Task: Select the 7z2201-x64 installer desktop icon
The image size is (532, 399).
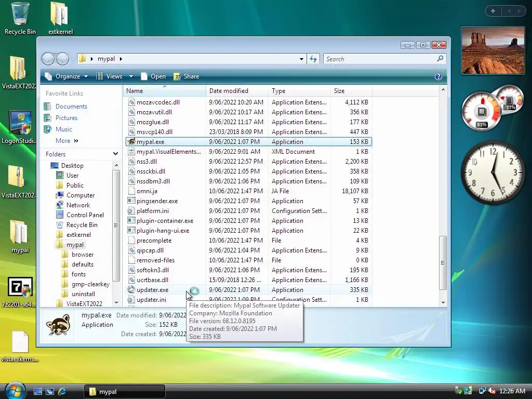Action: pos(19,292)
